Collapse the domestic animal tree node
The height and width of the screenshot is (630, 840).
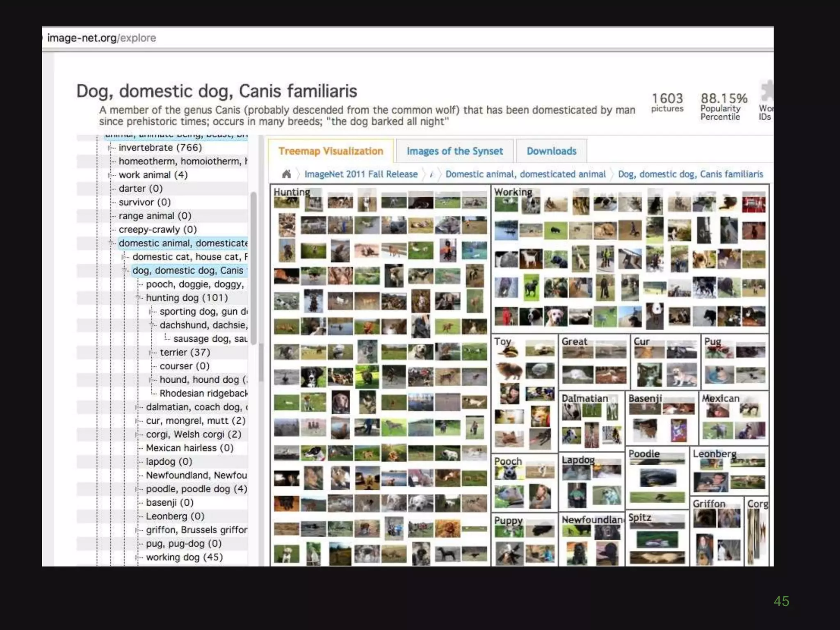(x=111, y=243)
